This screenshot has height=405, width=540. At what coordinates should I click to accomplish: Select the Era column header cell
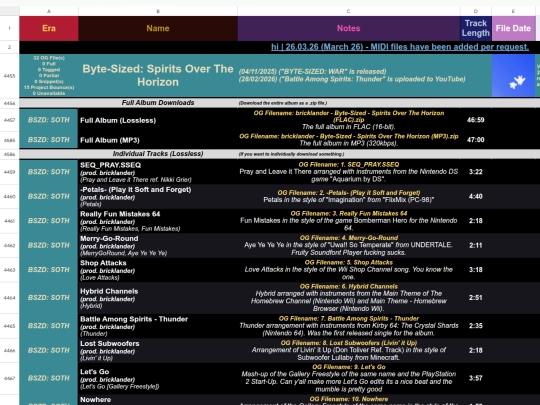pos(49,28)
